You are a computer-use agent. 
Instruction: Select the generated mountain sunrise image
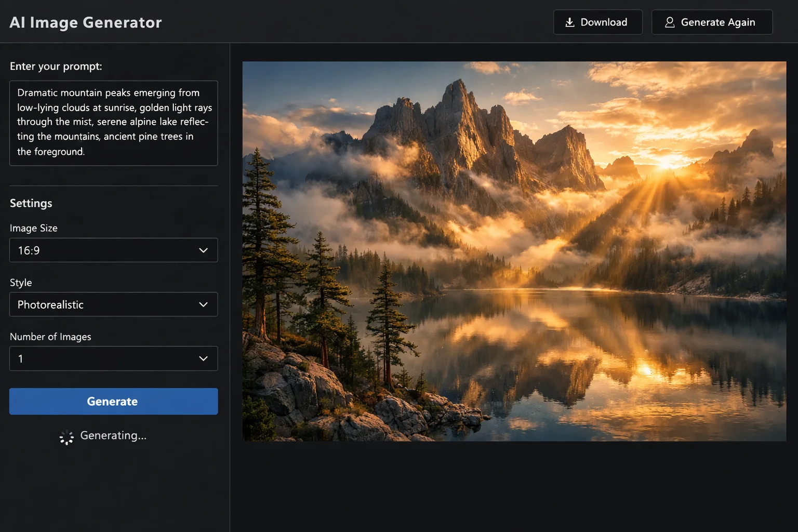pos(514,251)
